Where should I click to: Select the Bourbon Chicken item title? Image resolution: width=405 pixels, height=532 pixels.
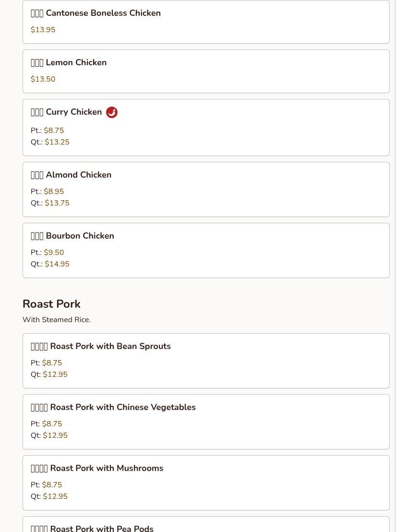(x=72, y=236)
